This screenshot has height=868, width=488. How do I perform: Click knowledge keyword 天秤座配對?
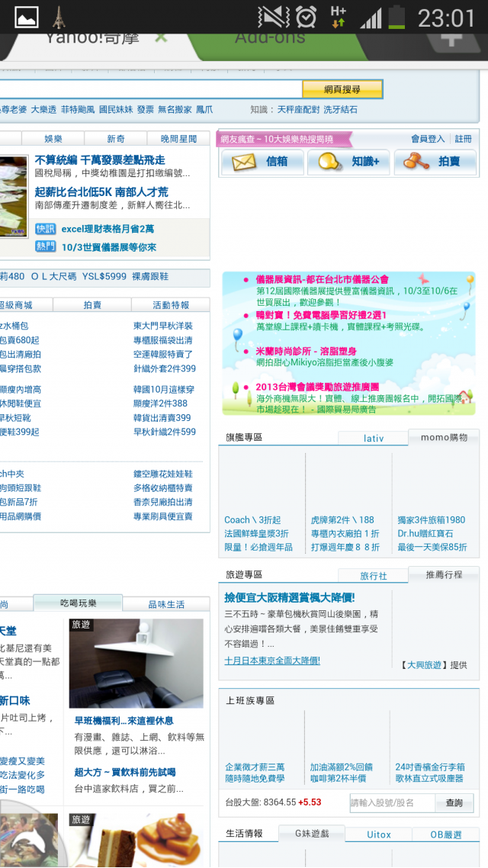(x=298, y=110)
